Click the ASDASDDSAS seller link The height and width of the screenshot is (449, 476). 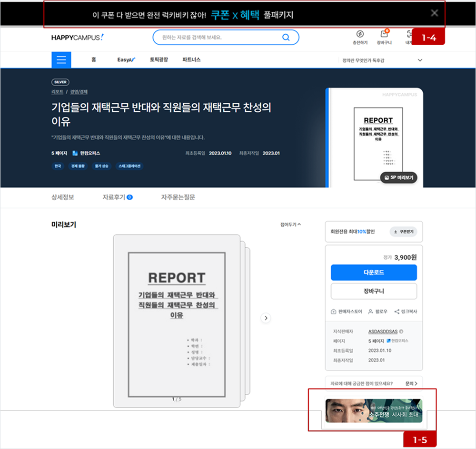(383, 332)
